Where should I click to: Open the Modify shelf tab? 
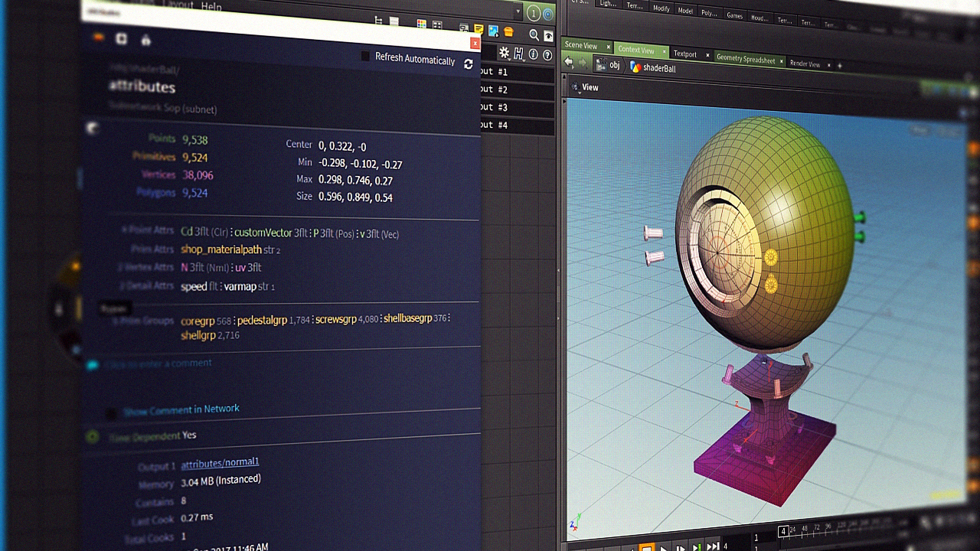[660, 8]
